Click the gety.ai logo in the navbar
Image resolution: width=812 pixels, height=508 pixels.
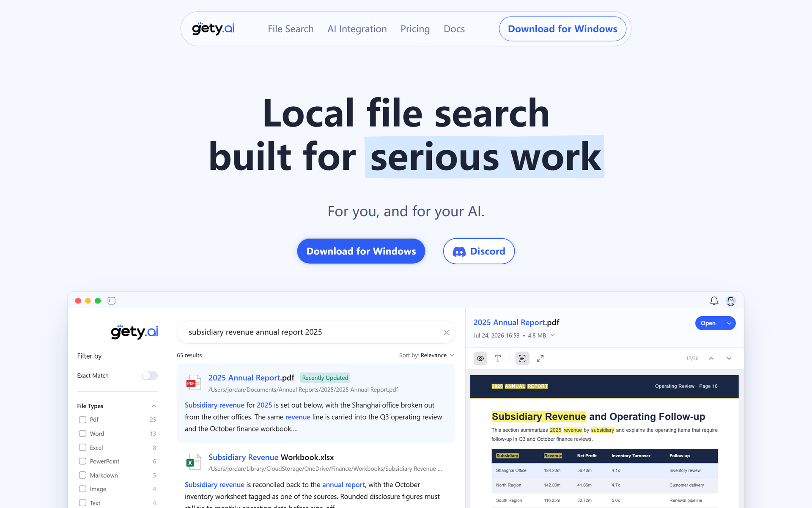click(213, 29)
